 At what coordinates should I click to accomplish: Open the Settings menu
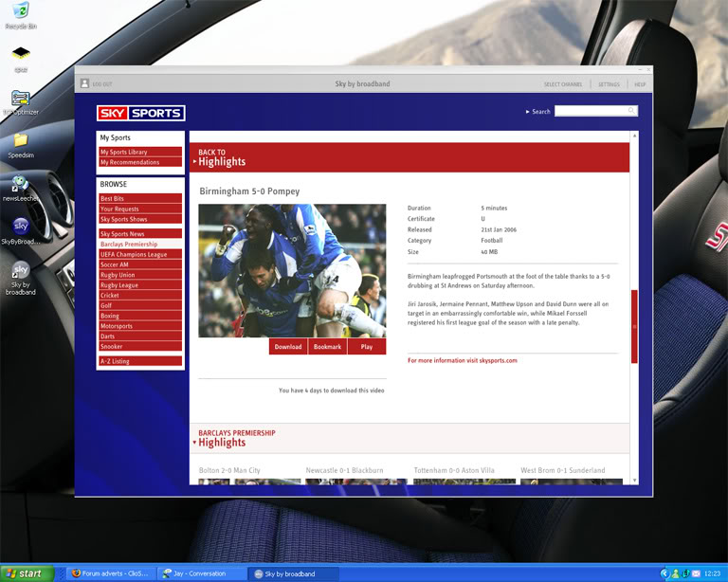[x=609, y=84]
